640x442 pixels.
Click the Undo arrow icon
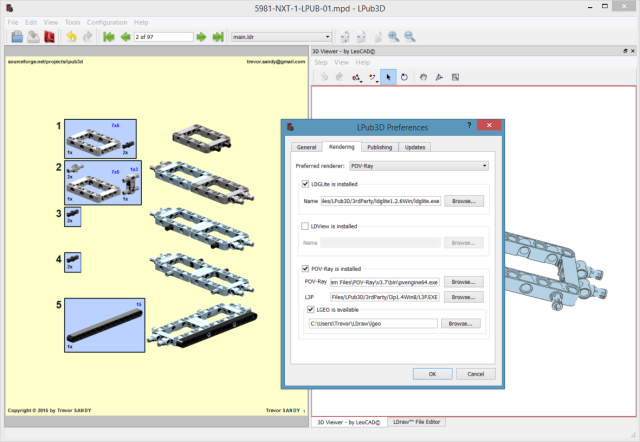pyautogui.click(x=70, y=37)
